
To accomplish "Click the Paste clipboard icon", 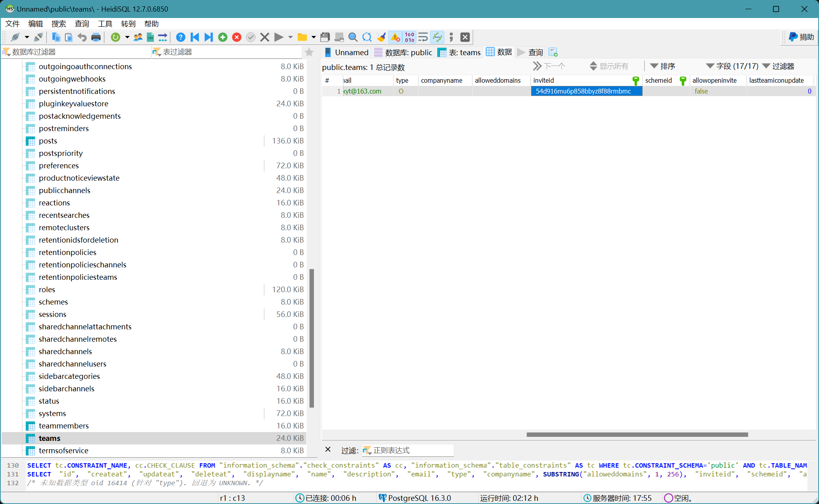I will click(69, 37).
